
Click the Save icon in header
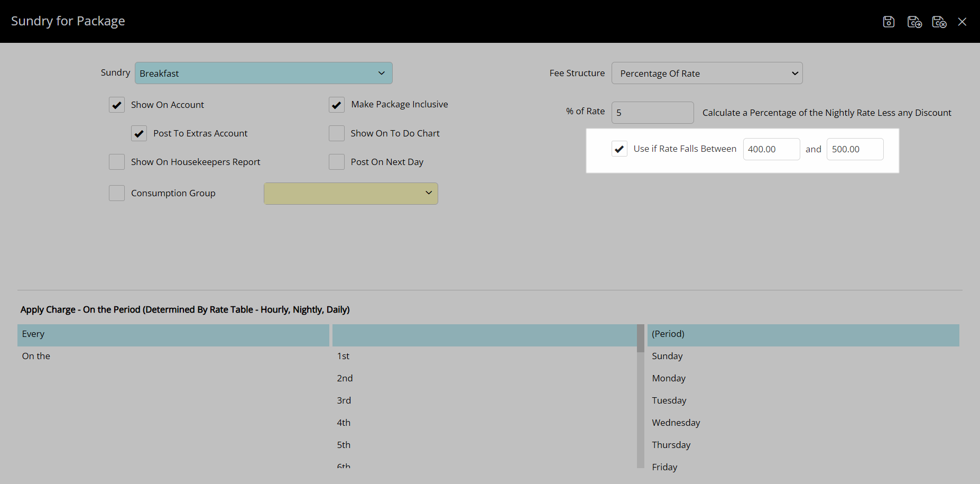point(889,22)
